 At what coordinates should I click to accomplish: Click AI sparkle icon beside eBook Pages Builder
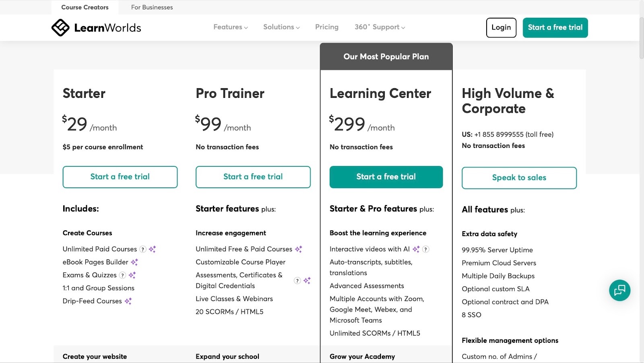click(134, 262)
